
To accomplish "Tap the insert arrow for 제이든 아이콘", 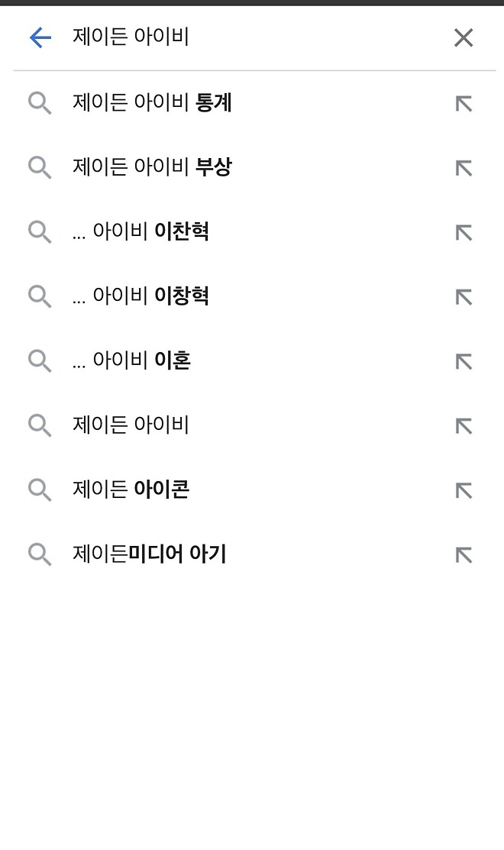I will point(464,490).
